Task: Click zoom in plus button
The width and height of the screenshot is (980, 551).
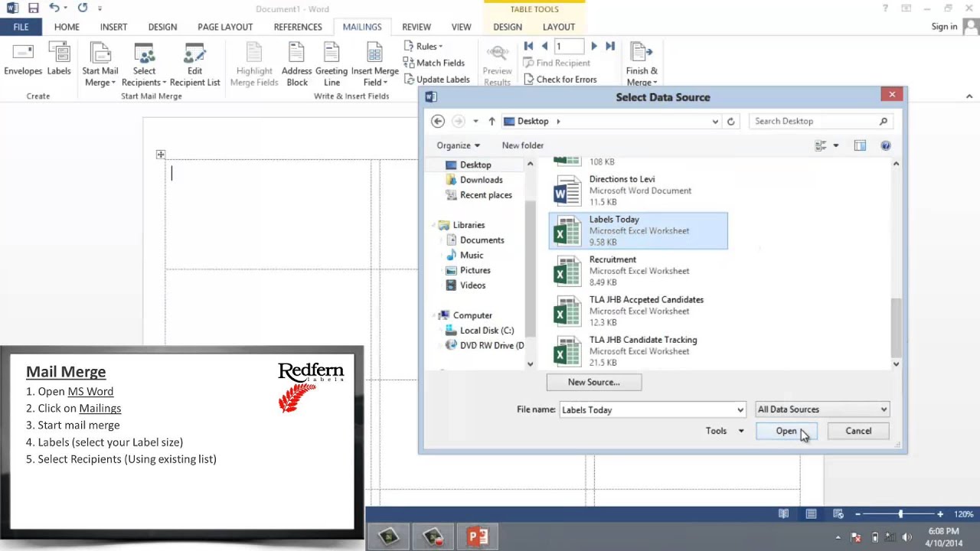Action: (940, 514)
